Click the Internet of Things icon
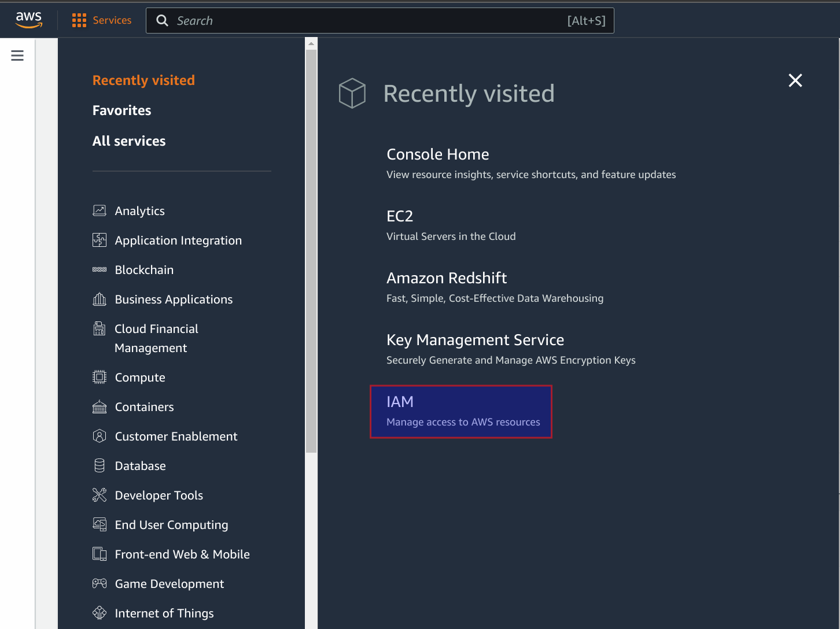 pyautogui.click(x=100, y=613)
